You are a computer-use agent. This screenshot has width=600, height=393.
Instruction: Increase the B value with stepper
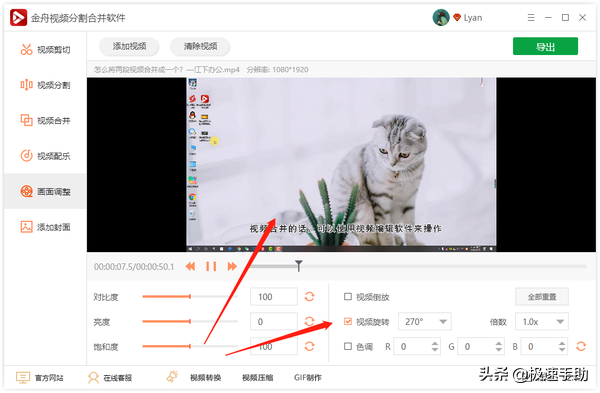pos(562,343)
